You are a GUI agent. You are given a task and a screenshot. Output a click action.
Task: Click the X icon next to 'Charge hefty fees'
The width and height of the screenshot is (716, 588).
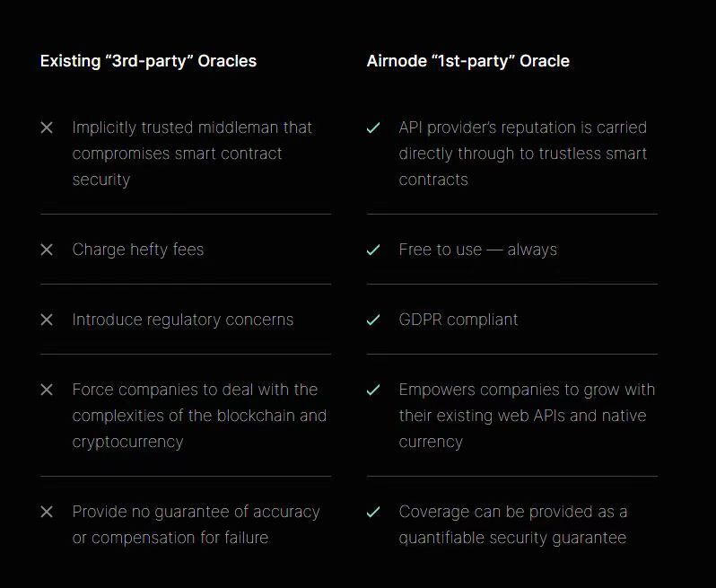click(47, 250)
